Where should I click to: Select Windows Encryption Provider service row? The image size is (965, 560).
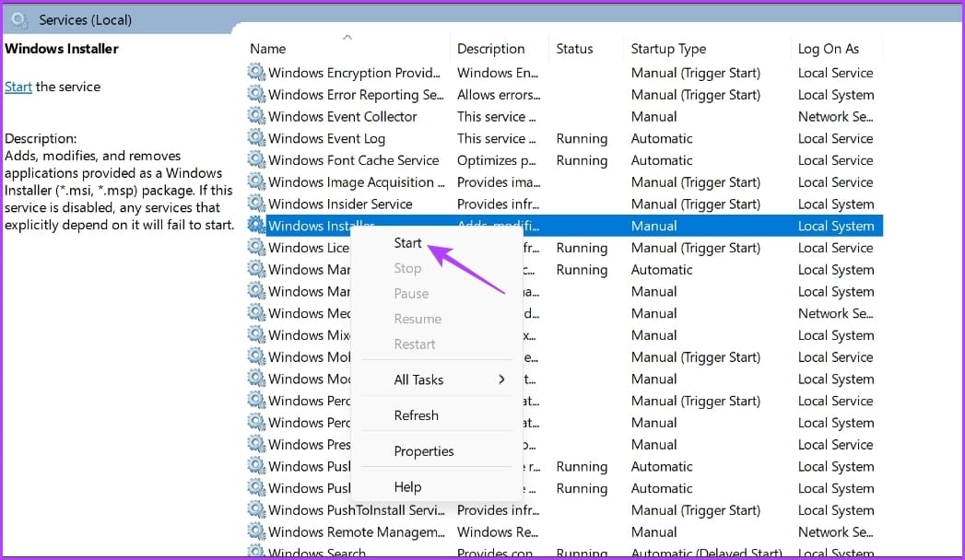(564, 73)
